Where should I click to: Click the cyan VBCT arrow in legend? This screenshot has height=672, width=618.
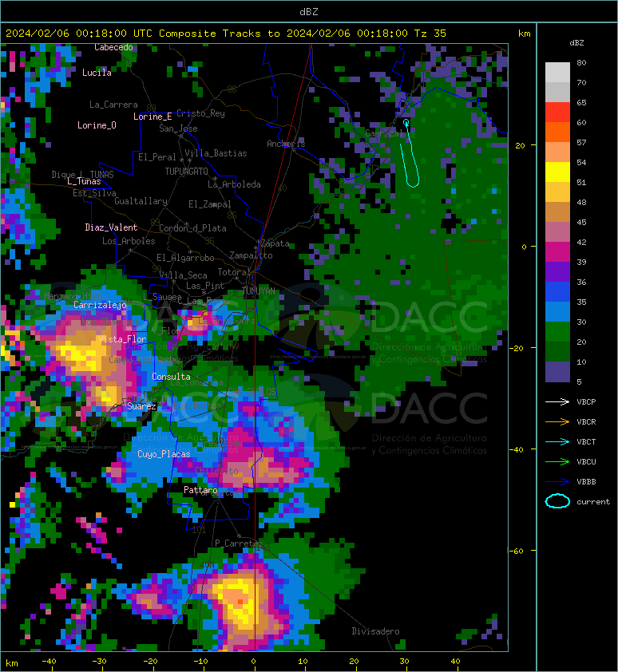557,441
